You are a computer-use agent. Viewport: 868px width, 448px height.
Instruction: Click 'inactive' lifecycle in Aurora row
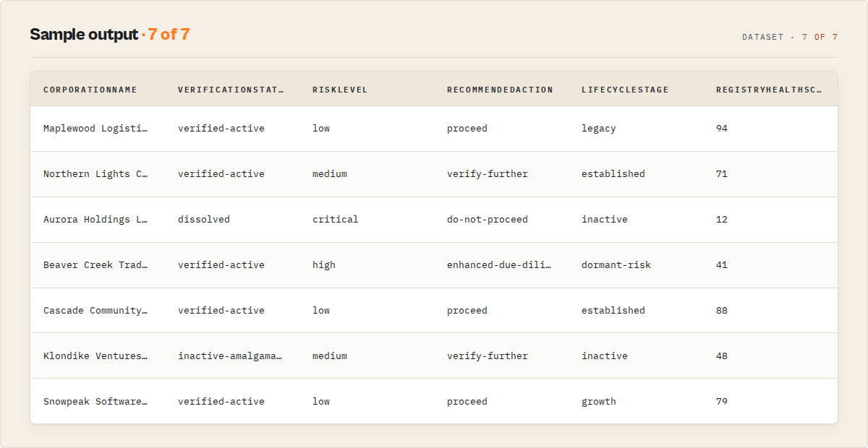click(x=605, y=220)
